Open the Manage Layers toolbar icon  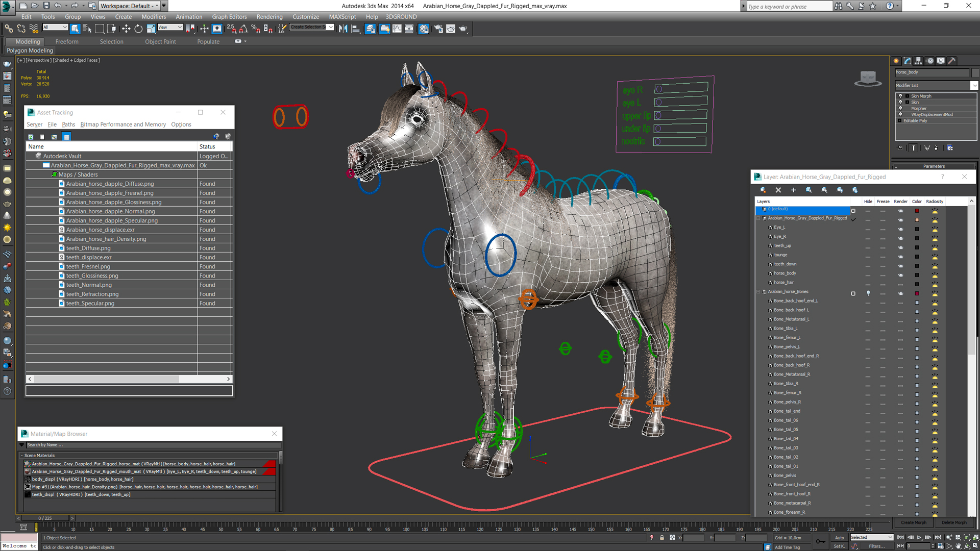(x=371, y=29)
